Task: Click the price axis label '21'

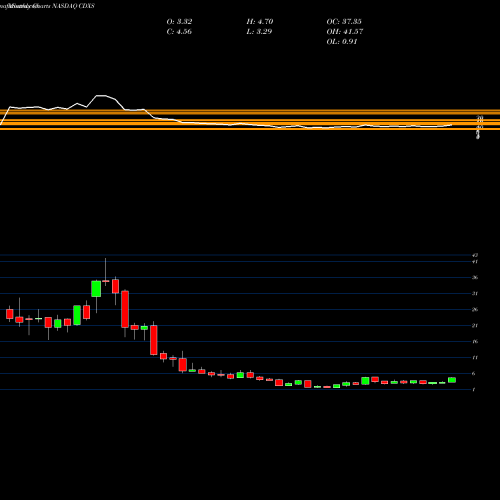Action: coord(475,326)
